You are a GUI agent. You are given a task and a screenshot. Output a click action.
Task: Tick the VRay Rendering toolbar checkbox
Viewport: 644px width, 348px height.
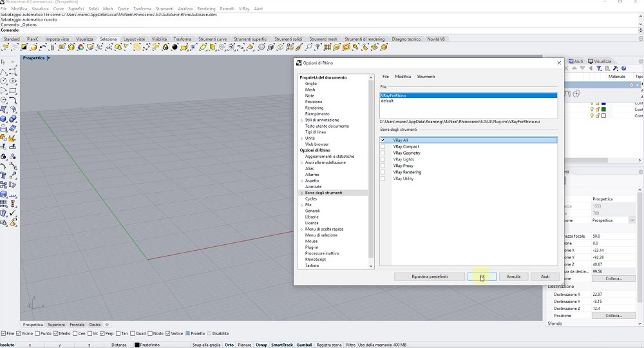(x=383, y=172)
